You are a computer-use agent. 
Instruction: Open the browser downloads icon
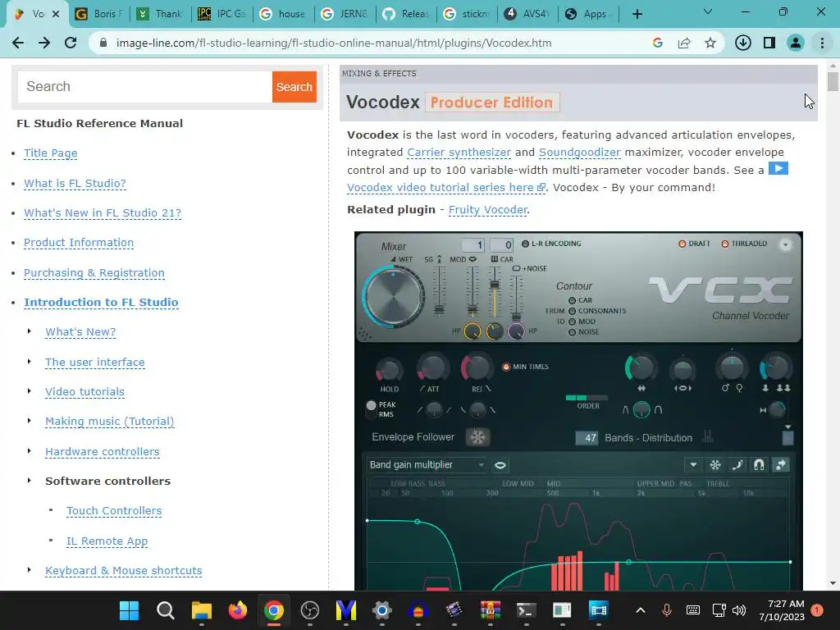[742, 43]
